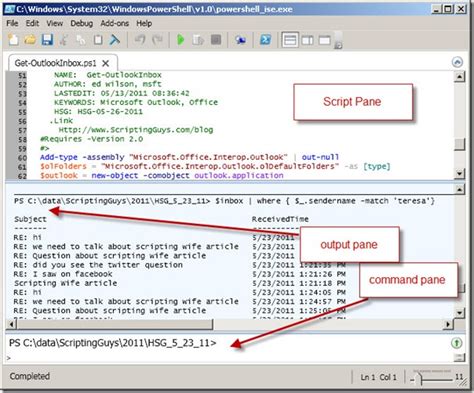474x393 pixels.
Task: Run the script with the green play icon
Action: pos(180,40)
